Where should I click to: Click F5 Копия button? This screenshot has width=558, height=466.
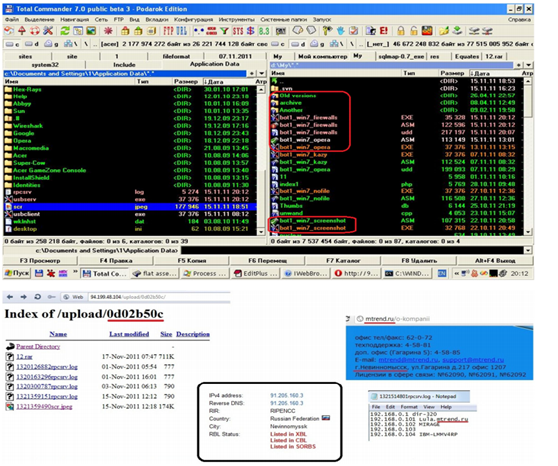[x=192, y=261]
